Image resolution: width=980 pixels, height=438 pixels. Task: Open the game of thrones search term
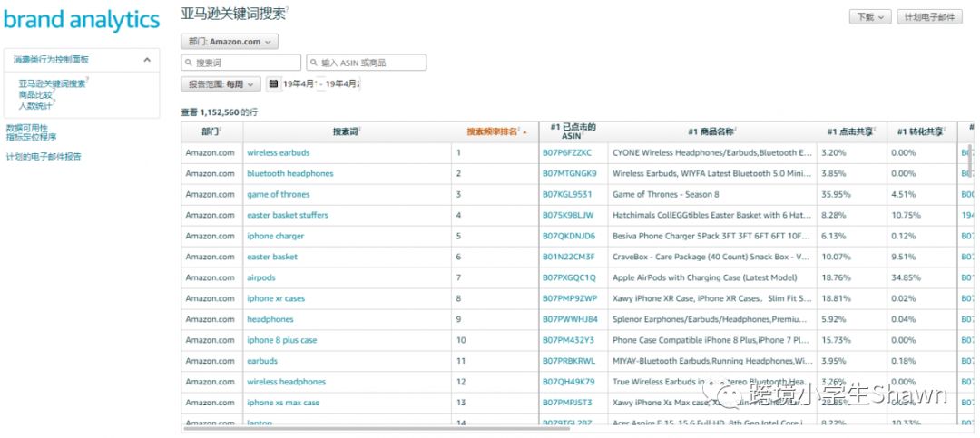[x=279, y=194]
